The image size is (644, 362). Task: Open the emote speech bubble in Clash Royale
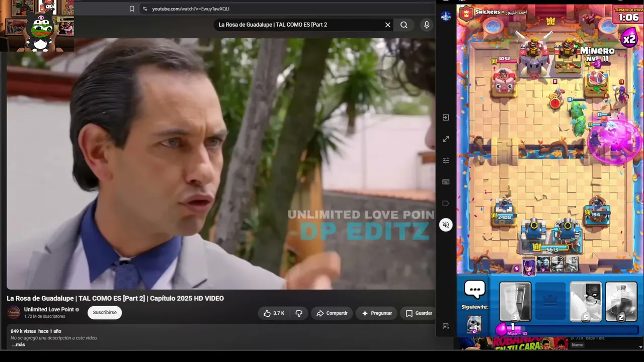coord(474,289)
